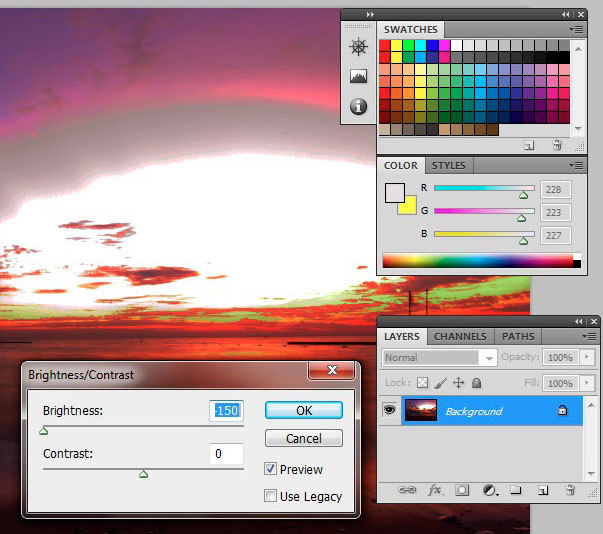Image resolution: width=603 pixels, height=534 pixels.
Task: Enable the Use Legacy checkbox
Action: click(x=271, y=496)
